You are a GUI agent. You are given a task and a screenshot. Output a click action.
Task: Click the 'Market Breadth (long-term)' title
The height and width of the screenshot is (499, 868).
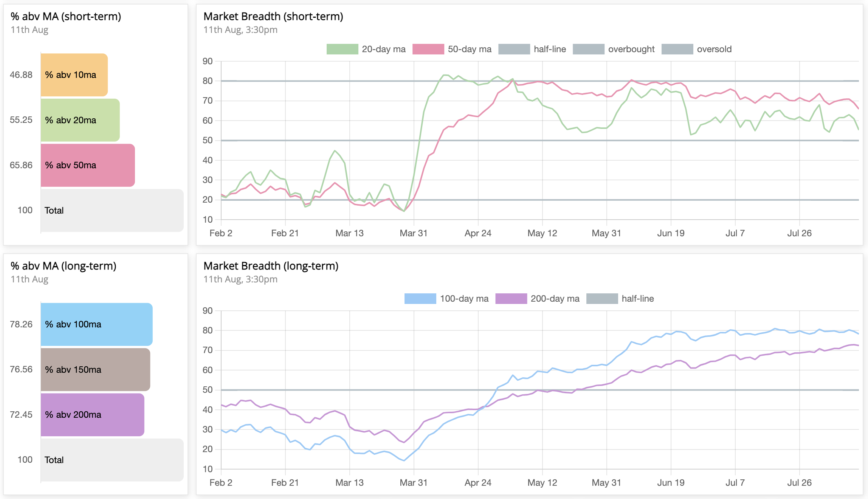271,266
